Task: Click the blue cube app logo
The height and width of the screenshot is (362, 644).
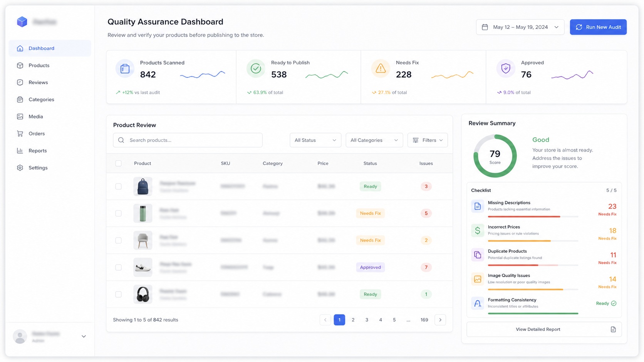Action: pyautogui.click(x=22, y=22)
